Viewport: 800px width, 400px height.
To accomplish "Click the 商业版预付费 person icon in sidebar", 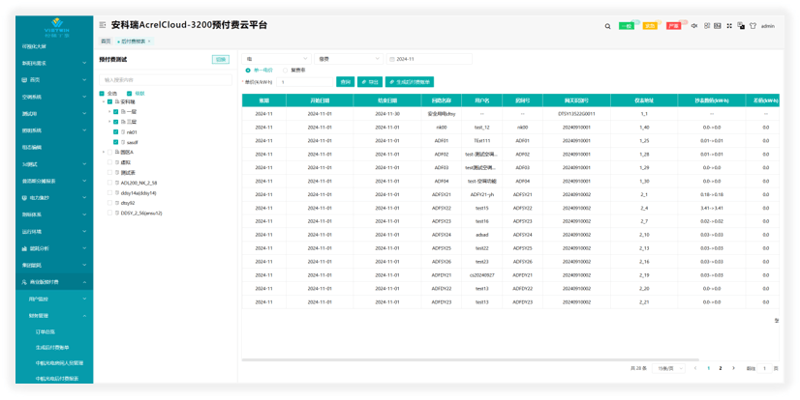I will coord(24,282).
